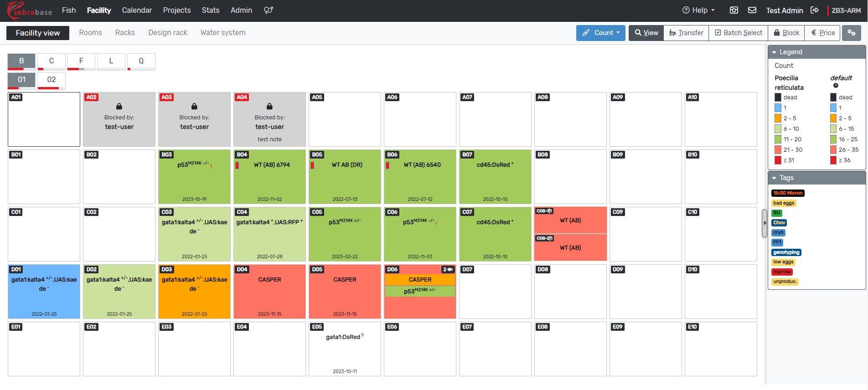Select rack 02

[52, 80]
